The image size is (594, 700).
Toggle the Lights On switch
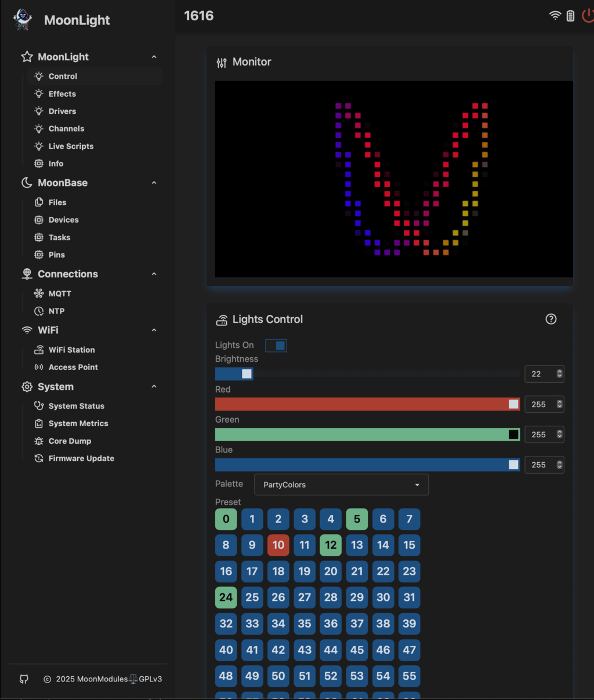click(x=276, y=346)
